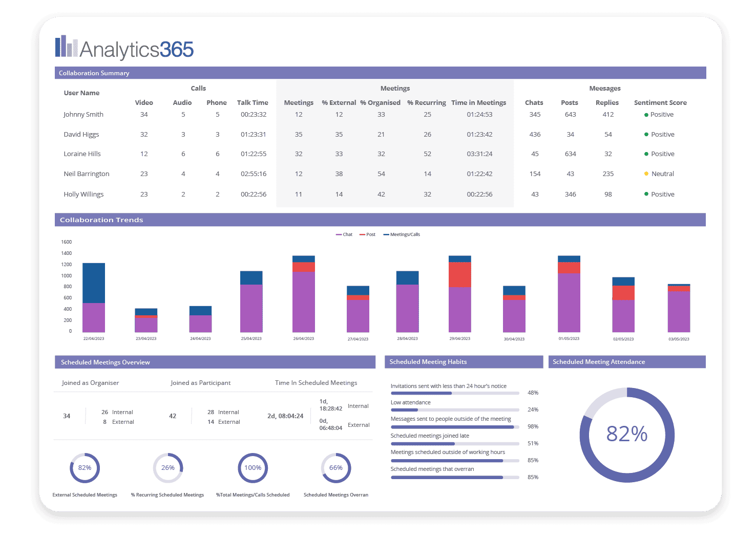Viewport: 756px width, 539px height.
Task: Select the 26% Recurring Scheduled Meetings donut
Action: [168, 468]
